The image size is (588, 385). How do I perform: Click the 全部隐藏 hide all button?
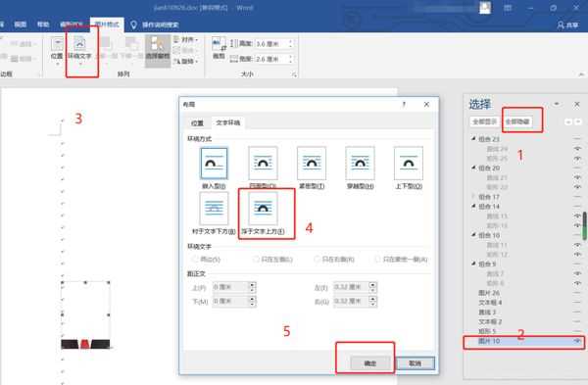pyautogui.click(x=517, y=121)
